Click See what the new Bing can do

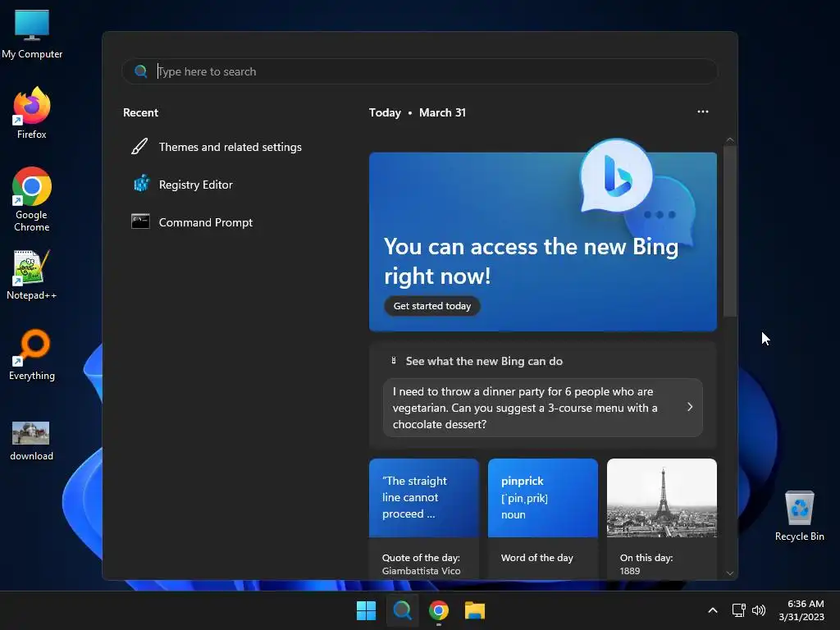(484, 361)
